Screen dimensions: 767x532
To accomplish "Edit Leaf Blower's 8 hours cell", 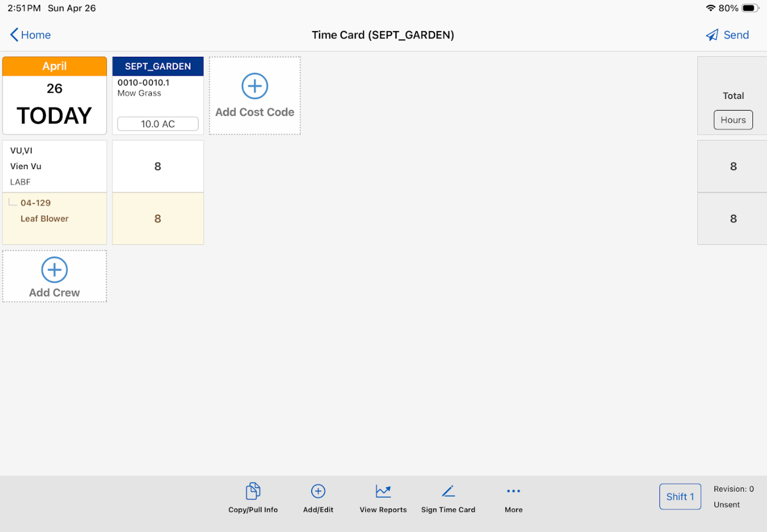I will (x=158, y=219).
